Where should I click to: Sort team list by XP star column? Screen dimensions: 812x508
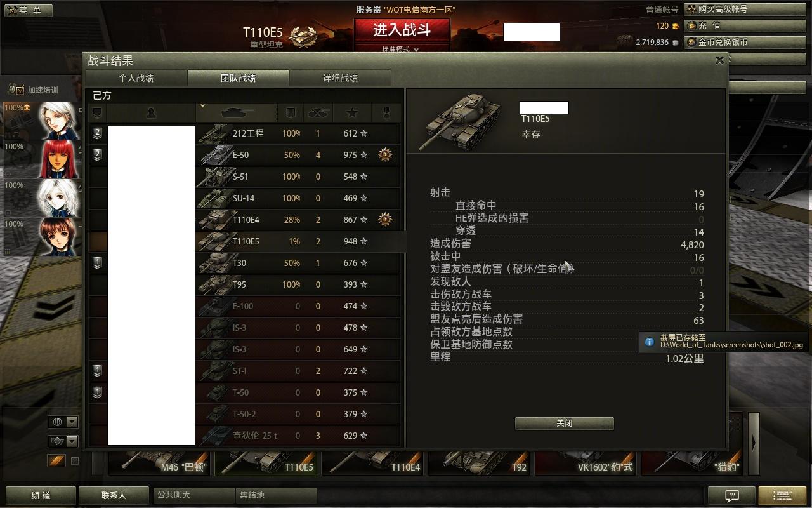coord(352,113)
